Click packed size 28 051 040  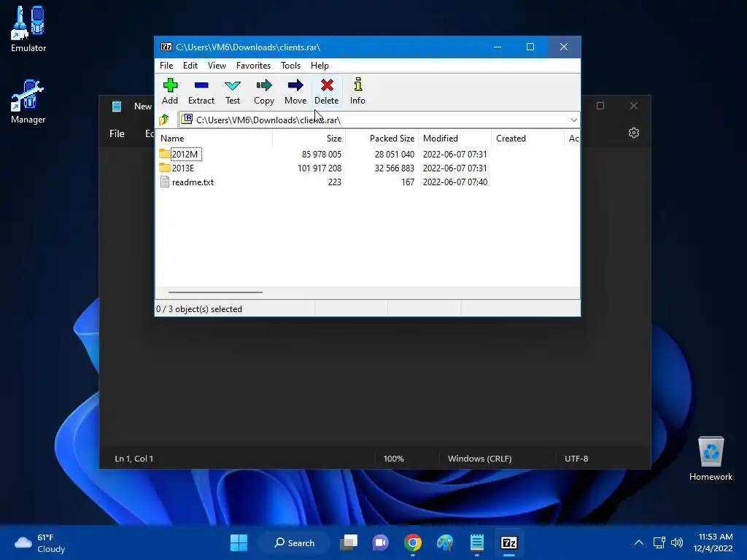[395, 155]
